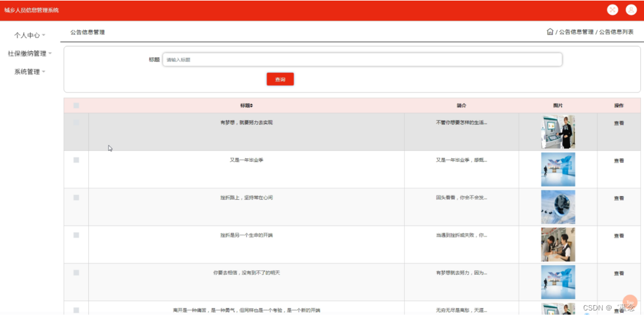Click 查看 for 又是一年毕业季
This screenshot has height=317, width=644.
pos(619,160)
